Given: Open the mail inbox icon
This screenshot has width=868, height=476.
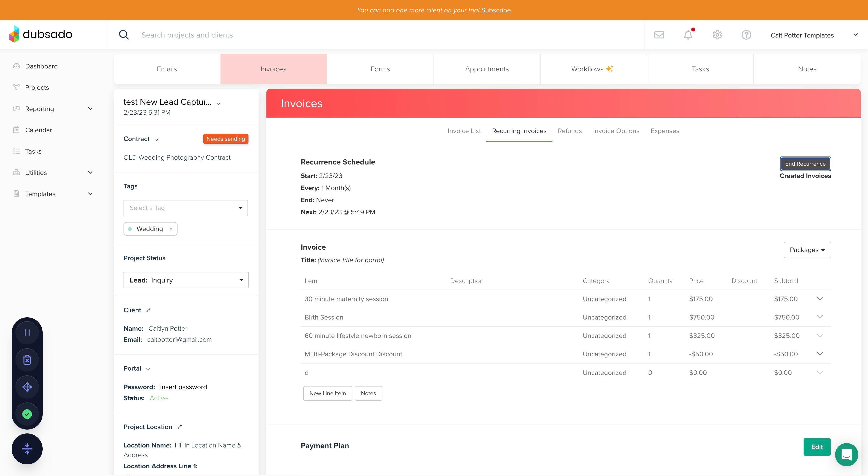Looking at the screenshot, I should tap(659, 35).
